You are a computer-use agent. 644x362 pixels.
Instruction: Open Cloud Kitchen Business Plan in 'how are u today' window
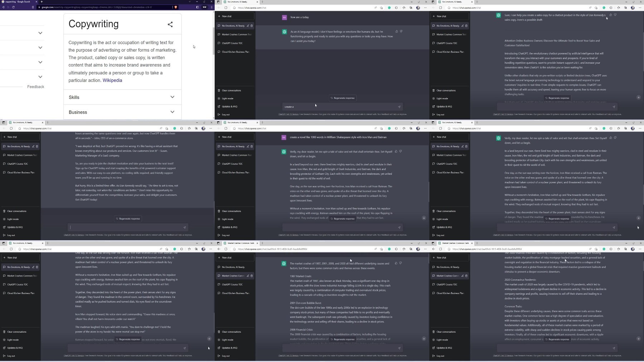[x=235, y=52]
